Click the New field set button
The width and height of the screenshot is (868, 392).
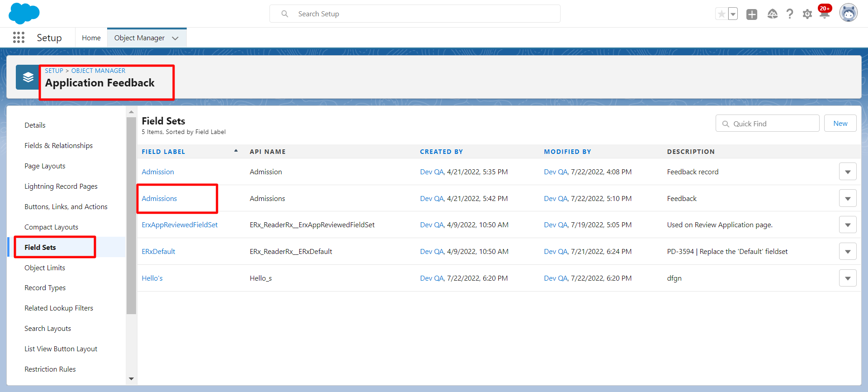pos(840,124)
